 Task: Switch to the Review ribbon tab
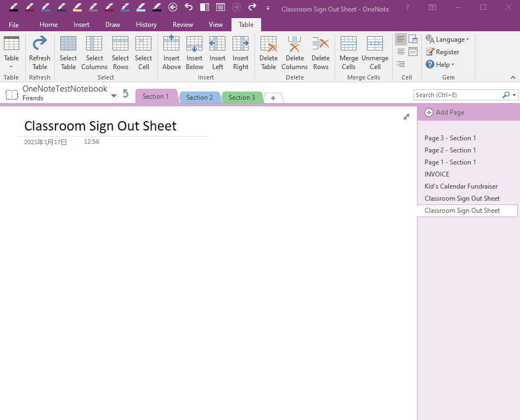(183, 25)
